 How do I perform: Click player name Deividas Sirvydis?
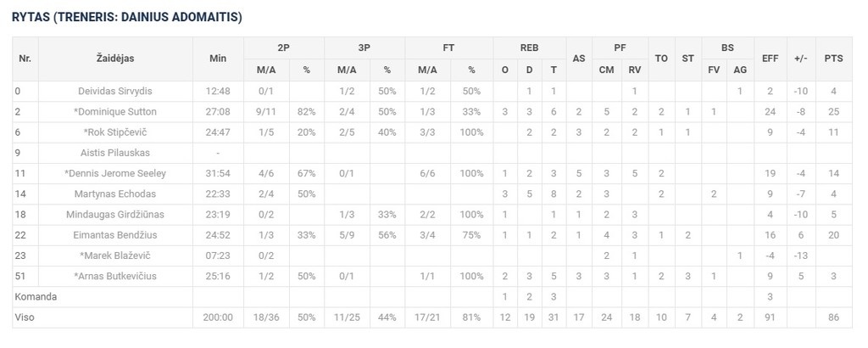(x=115, y=91)
